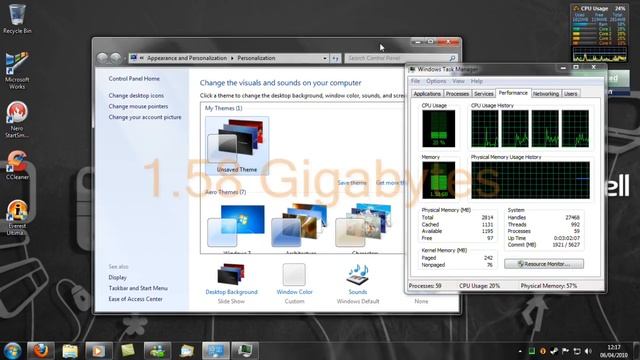Open Sticky Notes taskbar icon
Viewport: 640px width, 360px height.
tap(128, 351)
